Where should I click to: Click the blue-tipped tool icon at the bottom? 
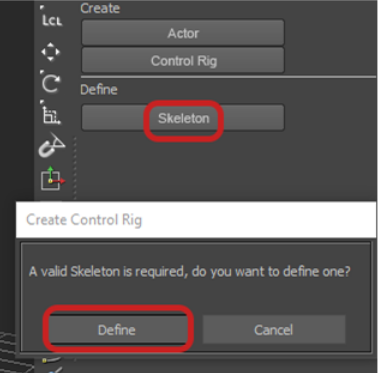(55, 369)
